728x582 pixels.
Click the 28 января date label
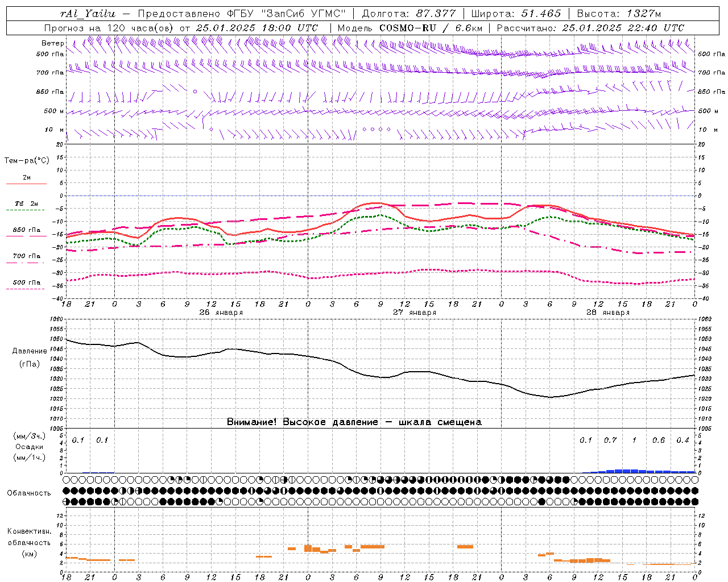608,313
